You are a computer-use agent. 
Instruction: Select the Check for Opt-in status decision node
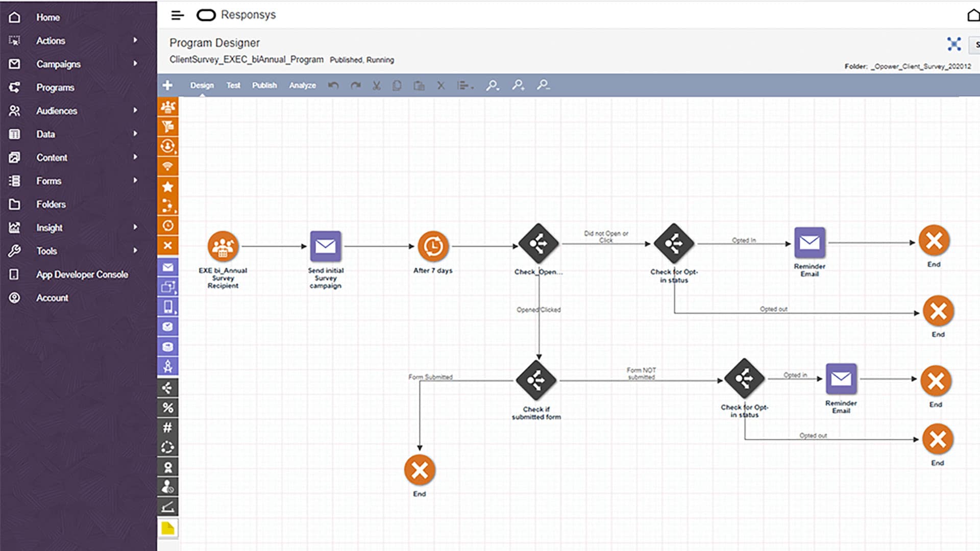click(674, 244)
